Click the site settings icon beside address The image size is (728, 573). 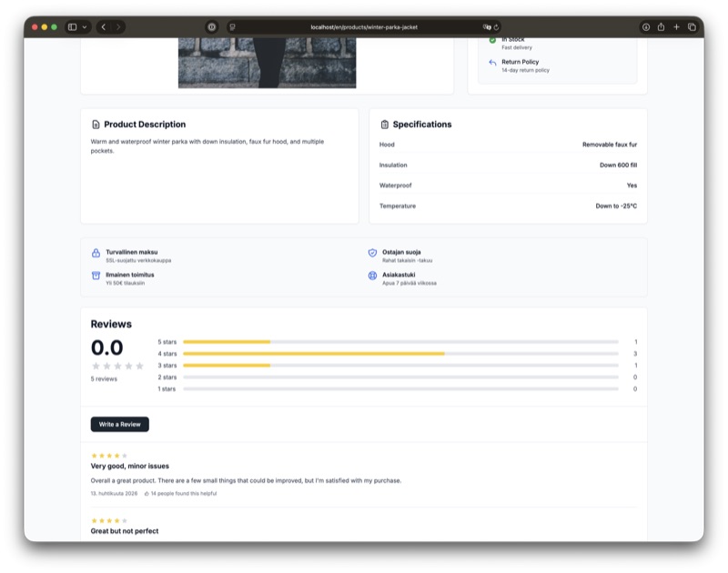coord(233,27)
